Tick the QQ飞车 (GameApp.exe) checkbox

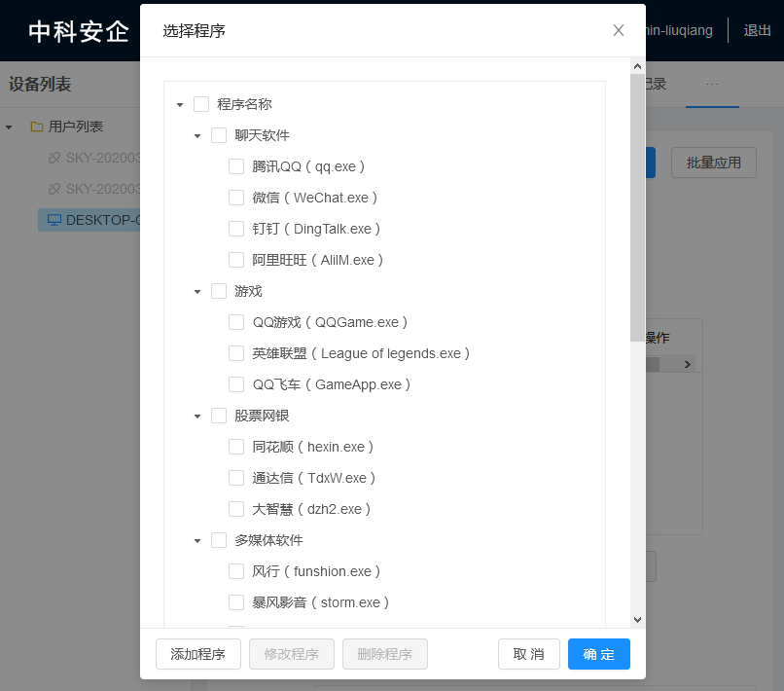click(236, 384)
